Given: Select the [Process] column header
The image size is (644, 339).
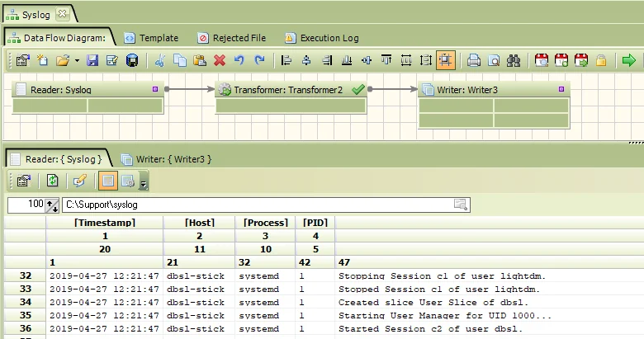Looking at the screenshot, I should pyautogui.click(x=265, y=223).
